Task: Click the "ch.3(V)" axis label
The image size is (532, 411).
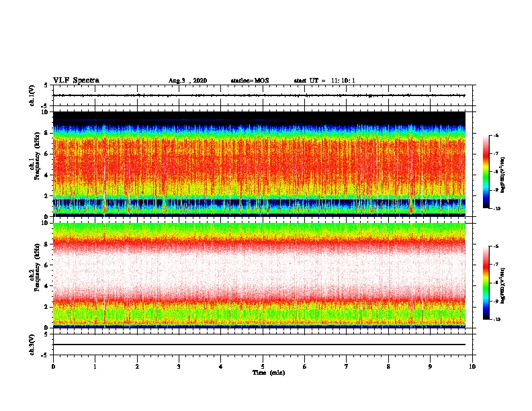Action: point(32,345)
